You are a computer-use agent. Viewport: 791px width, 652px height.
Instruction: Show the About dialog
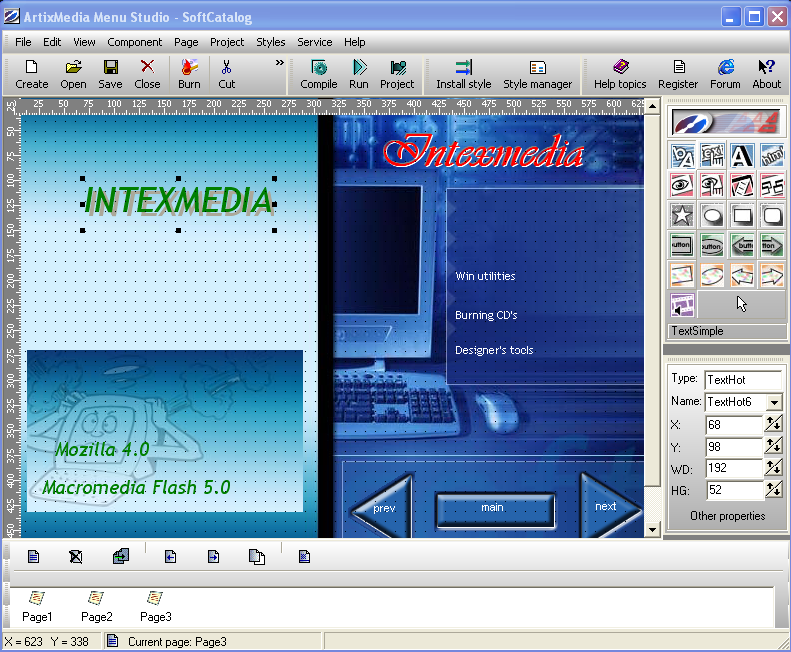pos(767,74)
